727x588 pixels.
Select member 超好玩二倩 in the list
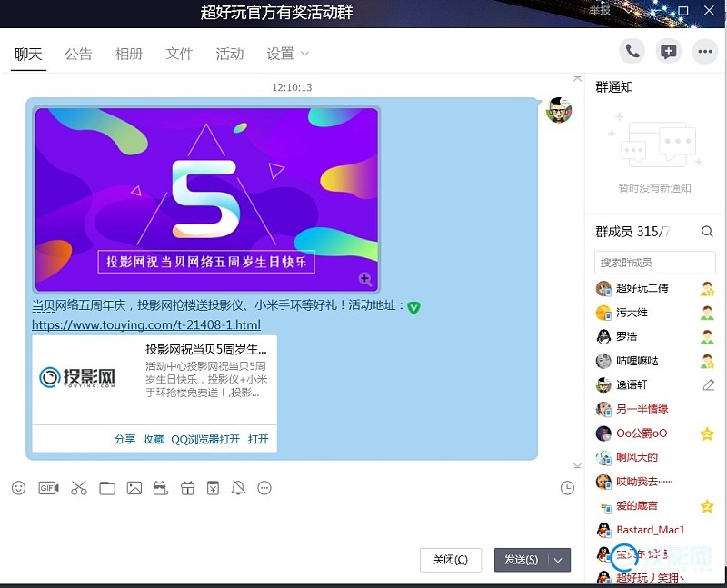click(642, 288)
